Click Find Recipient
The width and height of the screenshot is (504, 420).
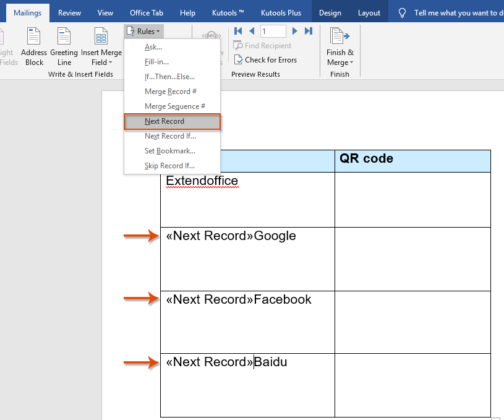click(262, 46)
